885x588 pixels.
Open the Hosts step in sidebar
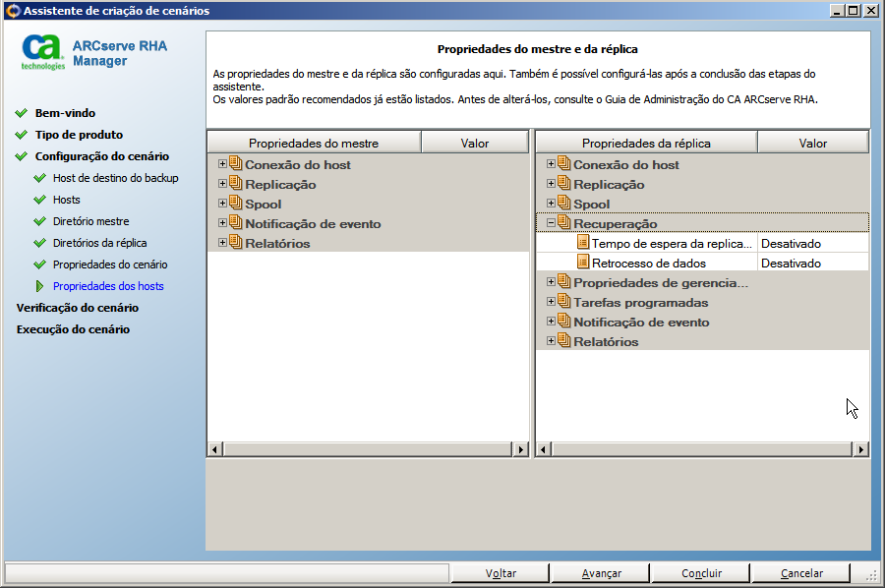(x=67, y=200)
